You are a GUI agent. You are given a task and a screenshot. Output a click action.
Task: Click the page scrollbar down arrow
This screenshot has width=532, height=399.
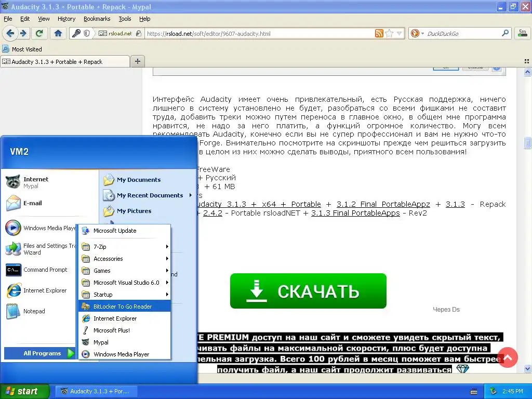pyautogui.click(x=527, y=368)
